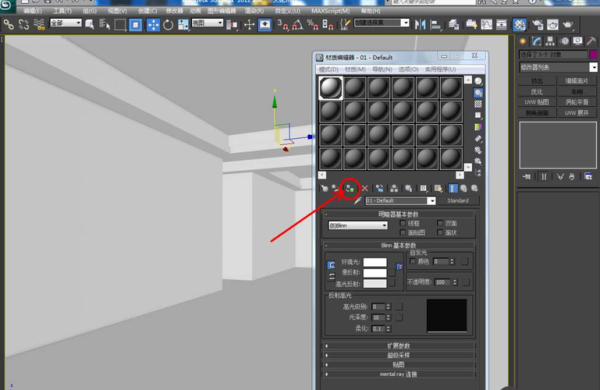Click the 漫反射 diffuse color swatch
600x390 pixels.
(375, 273)
